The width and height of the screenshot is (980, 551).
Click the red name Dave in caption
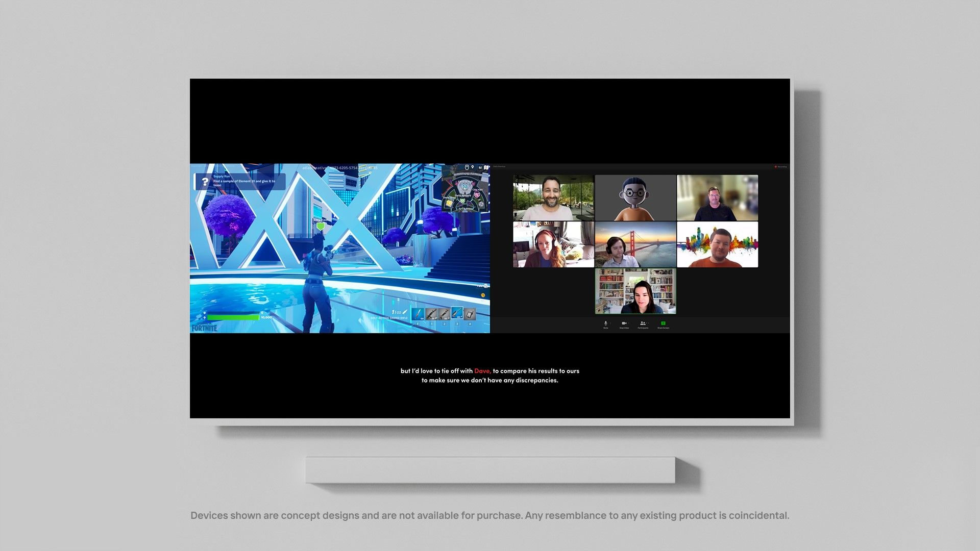(x=482, y=371)
